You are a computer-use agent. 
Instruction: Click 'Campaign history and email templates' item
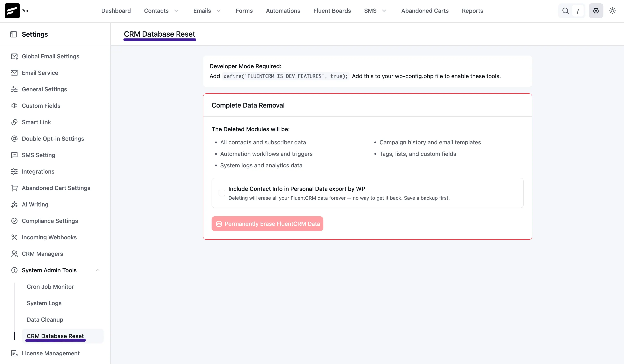[x=430, y=142]
